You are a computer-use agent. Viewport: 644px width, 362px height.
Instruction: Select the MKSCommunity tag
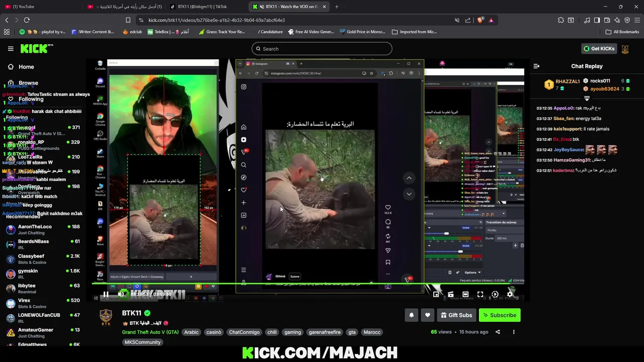[142, 342]
